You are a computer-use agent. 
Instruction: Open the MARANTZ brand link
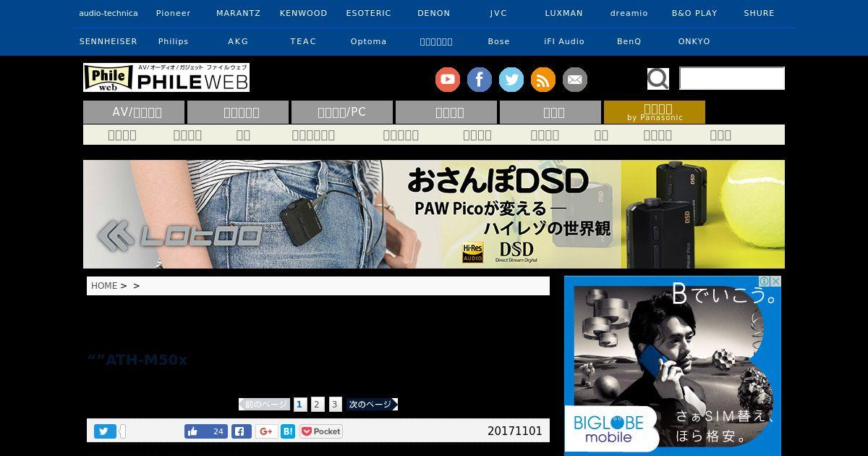[239, 14]
